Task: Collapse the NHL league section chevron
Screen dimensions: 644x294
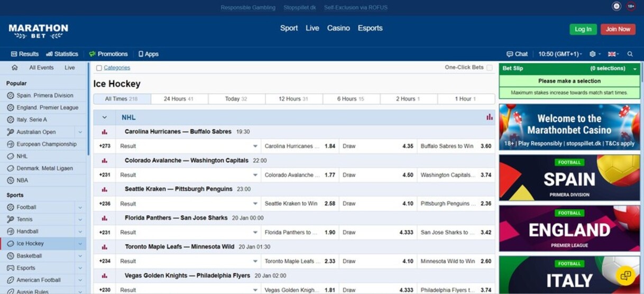Action: (105, 117)
